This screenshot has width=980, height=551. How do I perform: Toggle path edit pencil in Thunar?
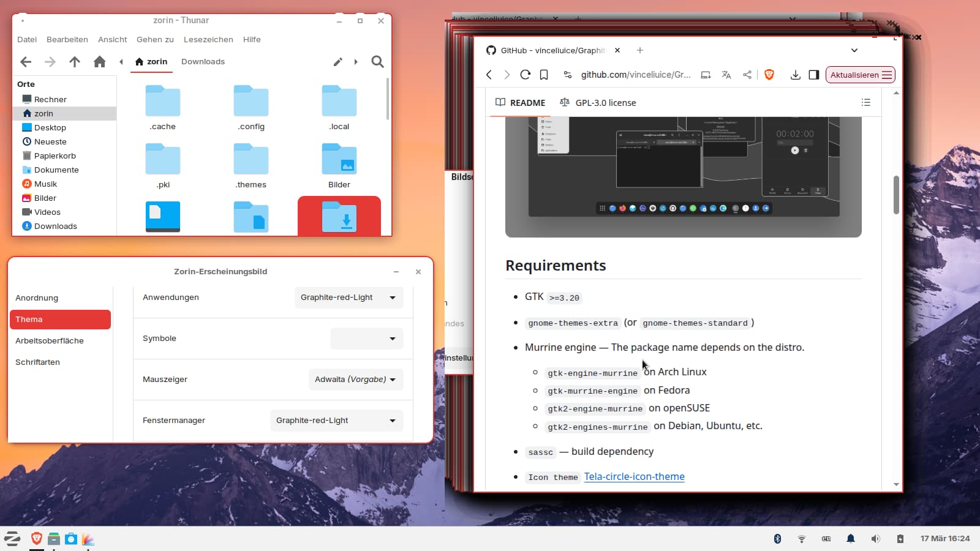tap(337, 62)
